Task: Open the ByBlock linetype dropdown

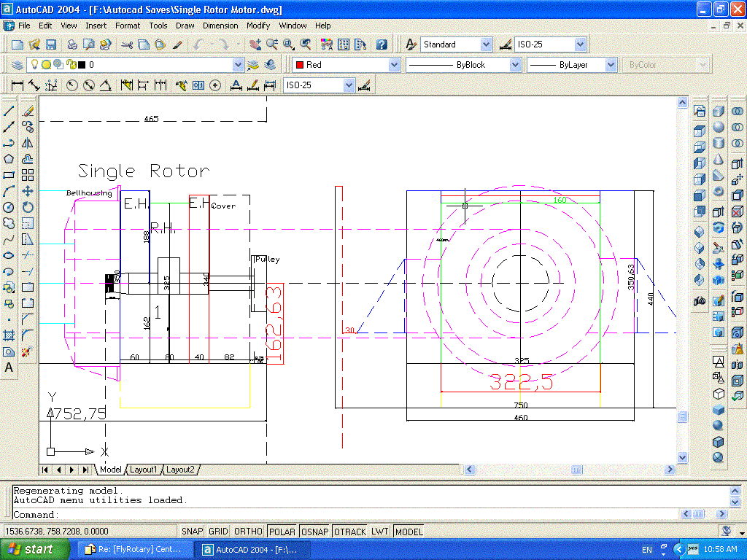Action: [x=515, y=65]
